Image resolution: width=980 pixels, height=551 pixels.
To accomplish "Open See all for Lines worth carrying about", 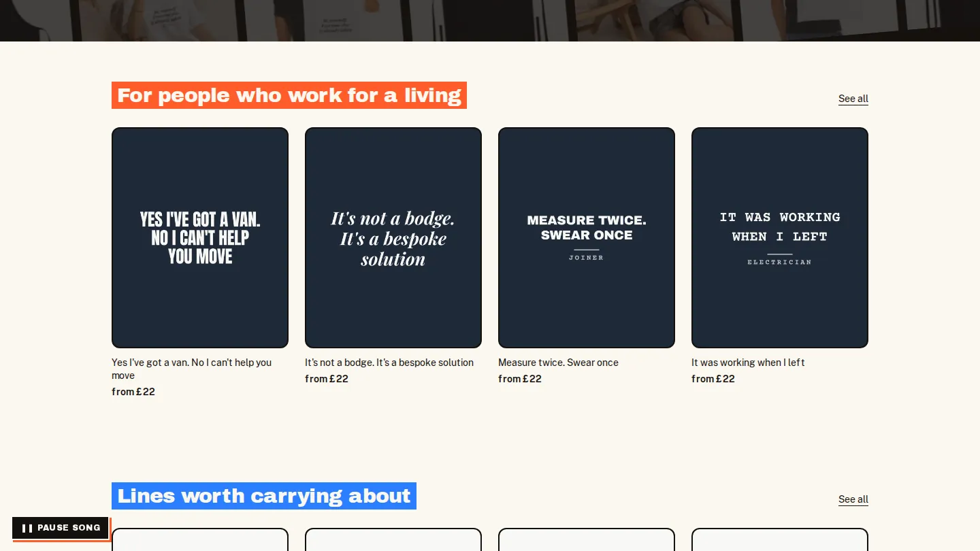I will 853,499.
